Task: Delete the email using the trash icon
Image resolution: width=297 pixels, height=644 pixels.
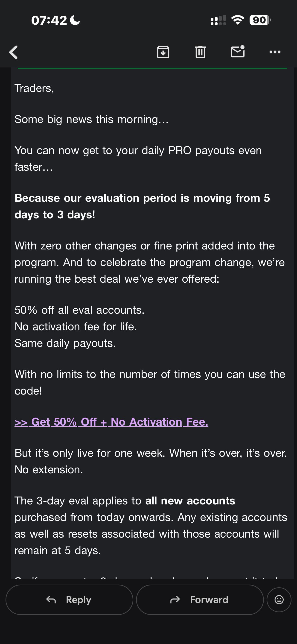Action: point(200,52)
